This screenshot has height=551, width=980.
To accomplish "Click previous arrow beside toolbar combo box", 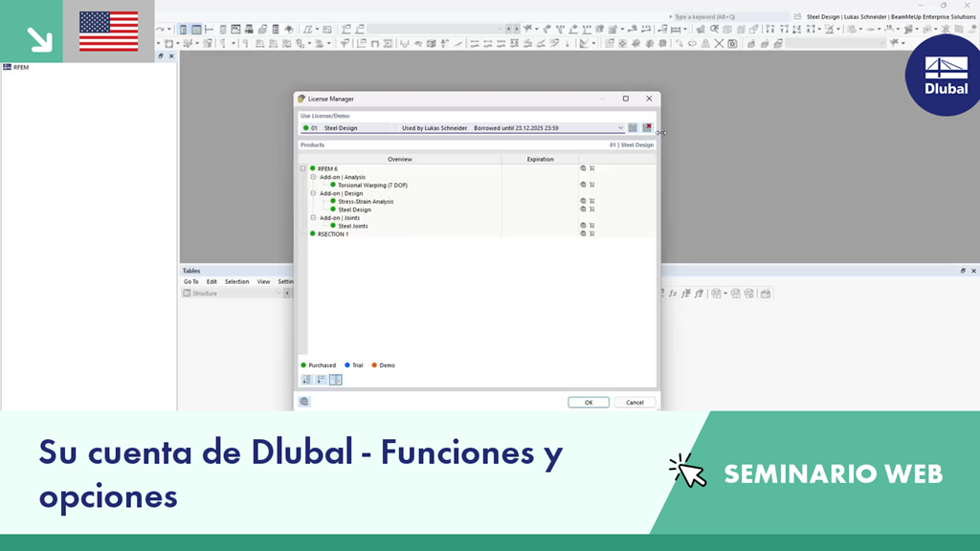I will click(x=509, y=29).
